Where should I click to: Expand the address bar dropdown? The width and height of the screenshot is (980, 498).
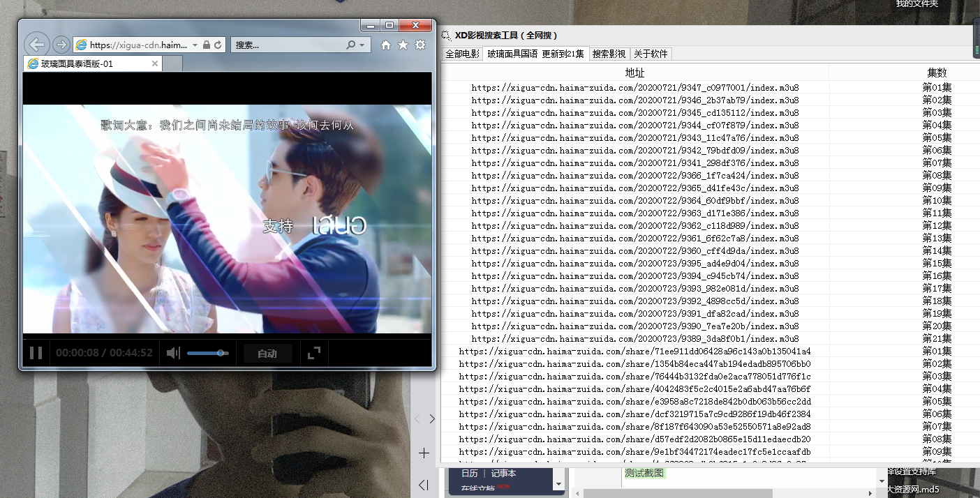195,45
